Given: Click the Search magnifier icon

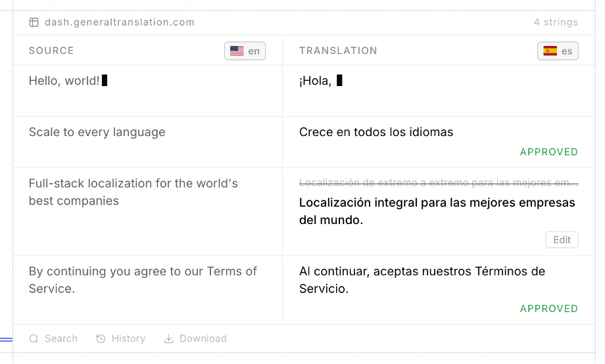Looking at the screenshot, I should coord(34,339).
